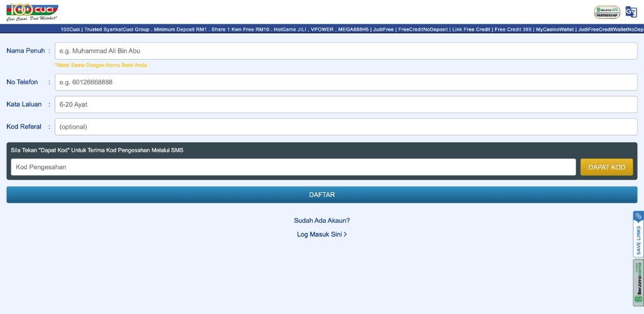The height and width of the screenshot is (314, 644).
Task: Focus the Kod Pengesahan input field
Action: (x=293, y=167)
